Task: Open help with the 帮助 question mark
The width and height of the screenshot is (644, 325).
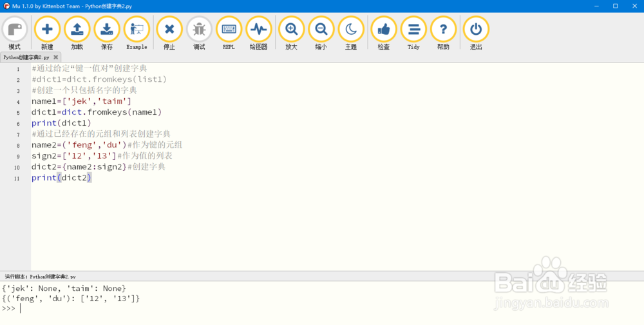Action: (x=443, y=34)
